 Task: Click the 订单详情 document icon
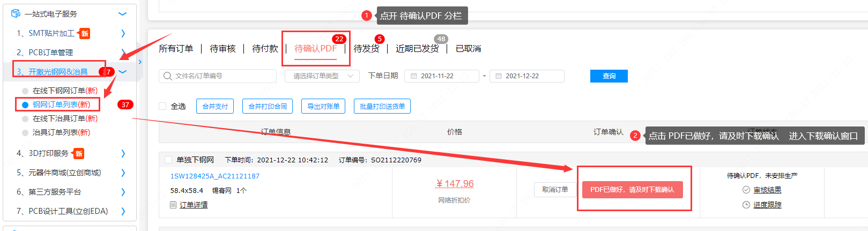(173, 205)
